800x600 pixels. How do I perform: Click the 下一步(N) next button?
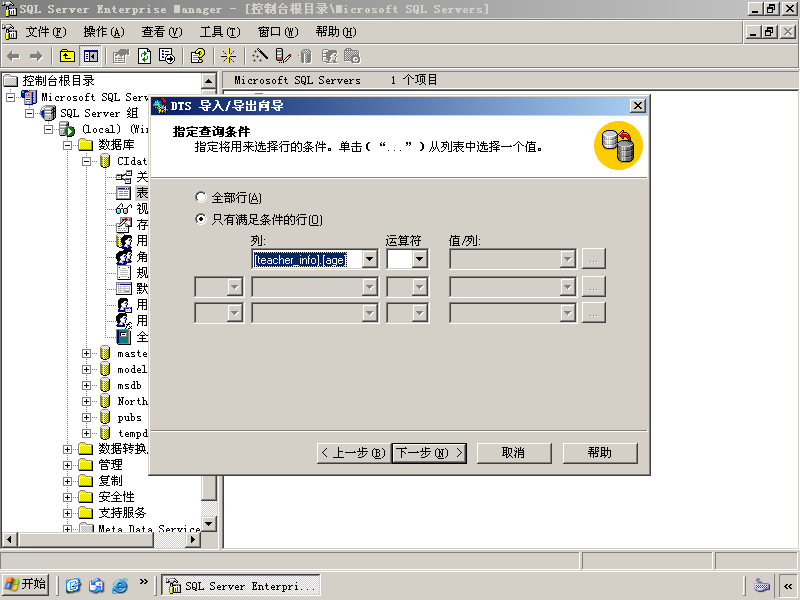pos(429,453)
